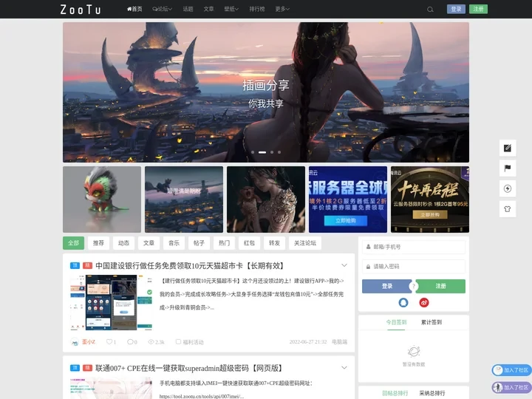Open 文章 in the navbar
532x399 pixels.
(208, 9)
